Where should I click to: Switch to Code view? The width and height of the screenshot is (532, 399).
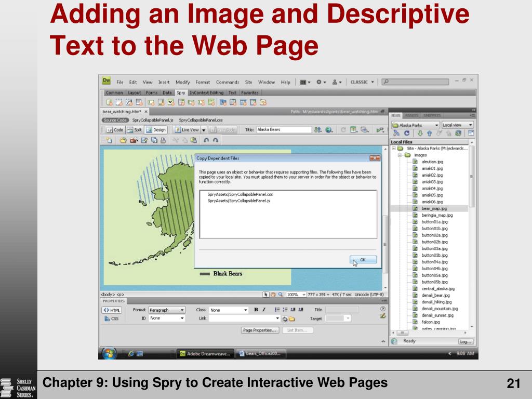115,129
